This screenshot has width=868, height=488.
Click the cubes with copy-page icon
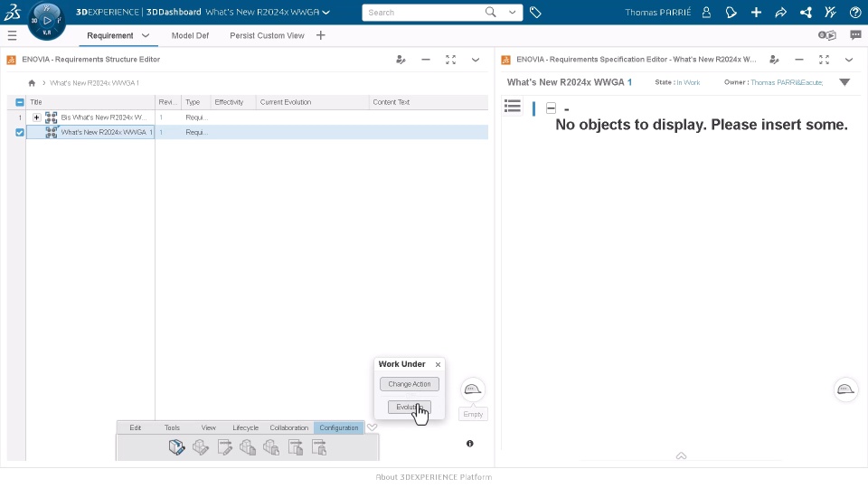[248, 447]
